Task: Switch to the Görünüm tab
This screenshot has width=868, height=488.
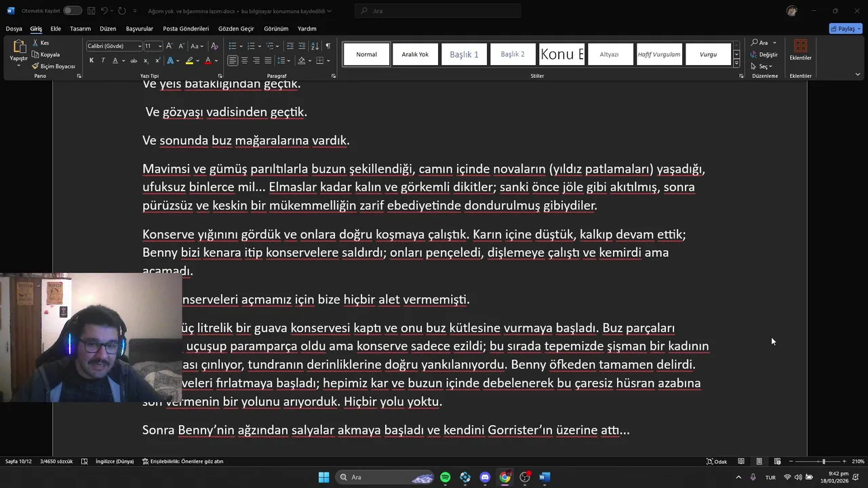Action: (276, 29)
